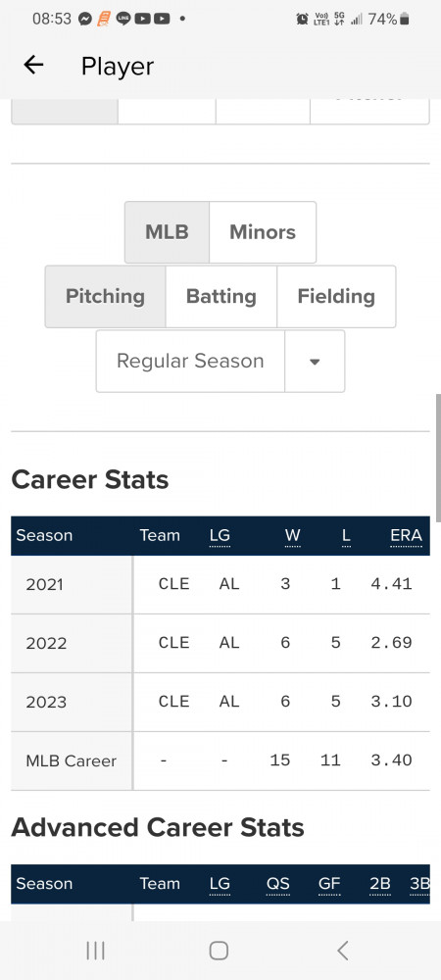Tap the battery icon

coord(405,19)
